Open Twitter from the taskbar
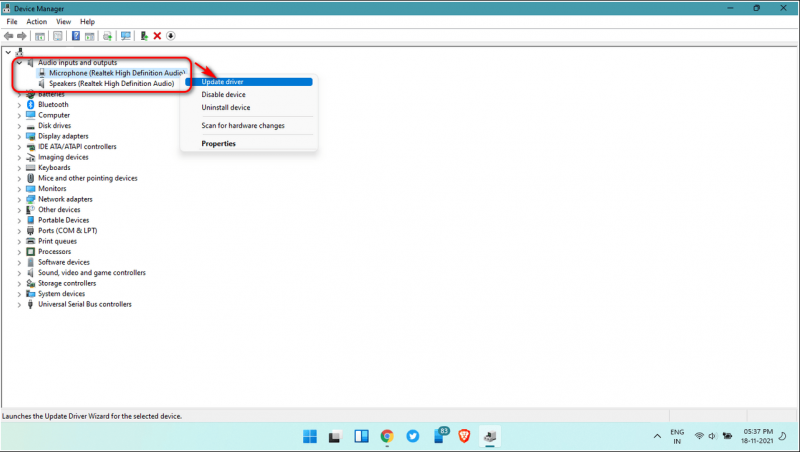Viewport: 800px width, 452px height. coord(413,436)
